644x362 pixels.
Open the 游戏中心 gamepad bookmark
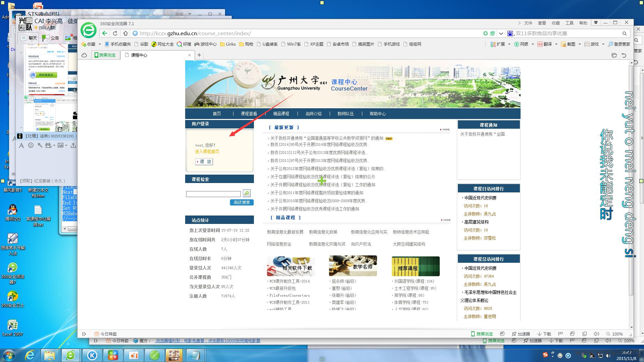click(206, 44)
